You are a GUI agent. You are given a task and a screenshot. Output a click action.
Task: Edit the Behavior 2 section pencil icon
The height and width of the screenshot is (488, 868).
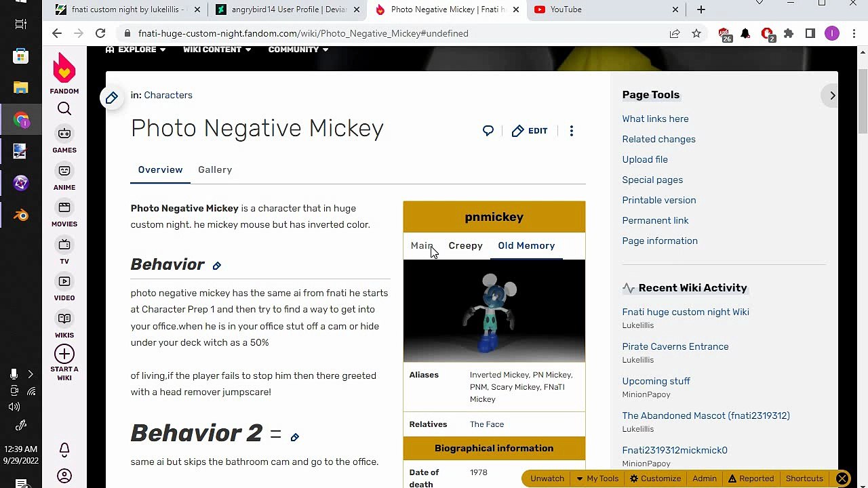click(295, 437)
